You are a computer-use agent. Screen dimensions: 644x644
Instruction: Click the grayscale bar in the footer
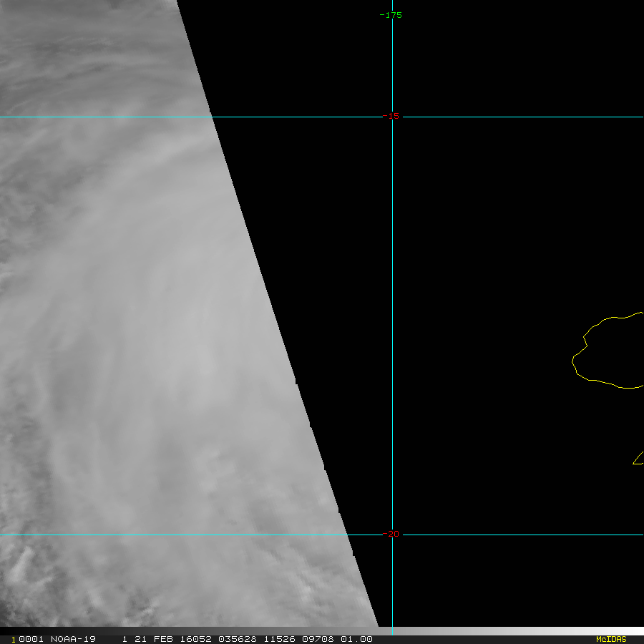tap(322, 631)
